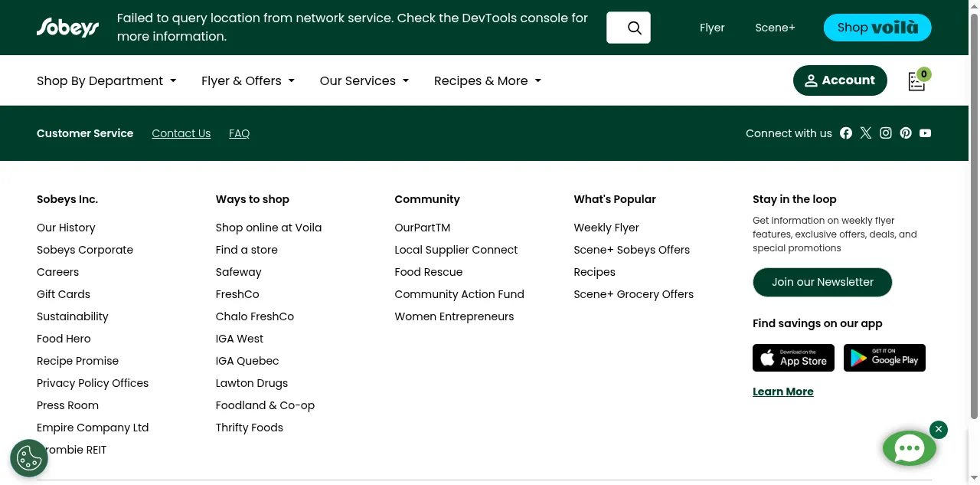Open Foodland & Co-op link

pyautogui.click(x=265, y=405)
